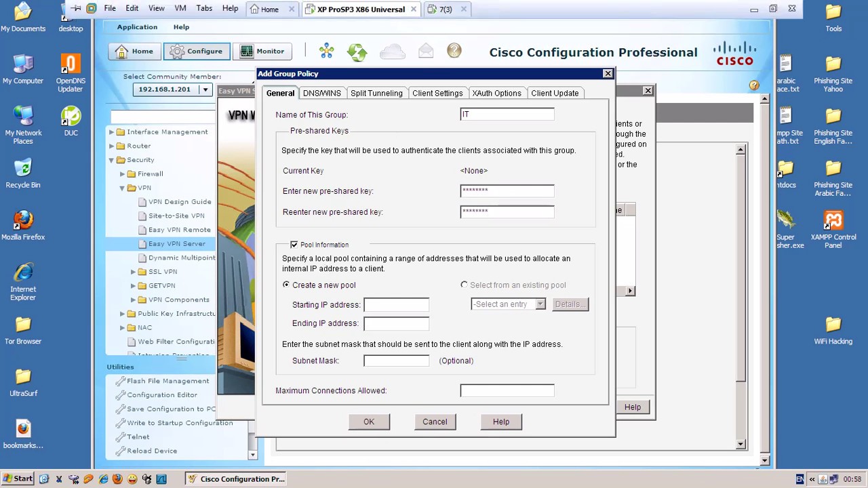868x488 pixels.
Task: Click the Maximum Connections Allowed field
Action: click(x=507, y=390)
